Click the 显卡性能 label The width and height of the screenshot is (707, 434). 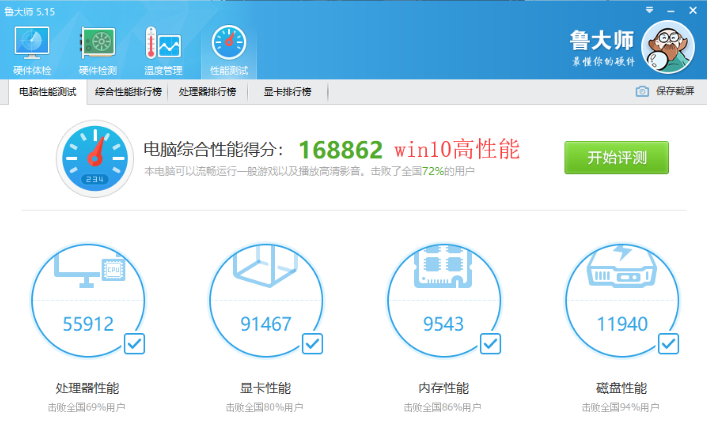click(x=265, y=388)
